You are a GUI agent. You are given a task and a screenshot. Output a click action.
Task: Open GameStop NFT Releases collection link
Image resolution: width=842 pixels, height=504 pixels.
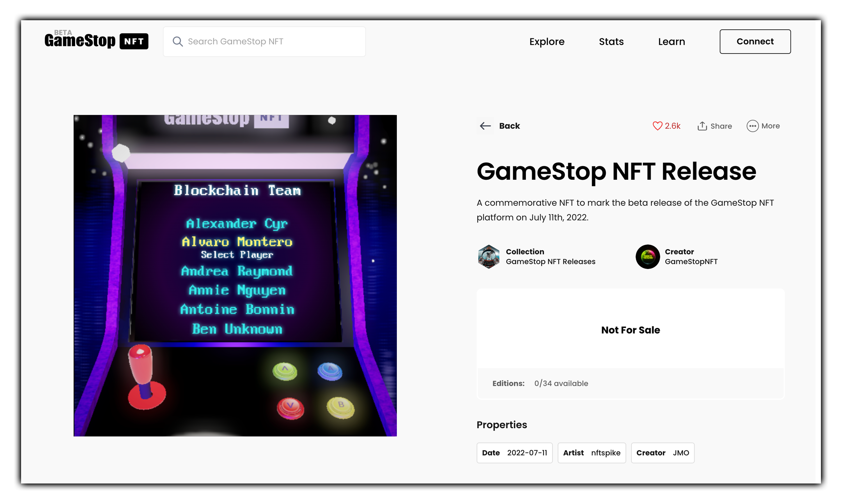550,261
